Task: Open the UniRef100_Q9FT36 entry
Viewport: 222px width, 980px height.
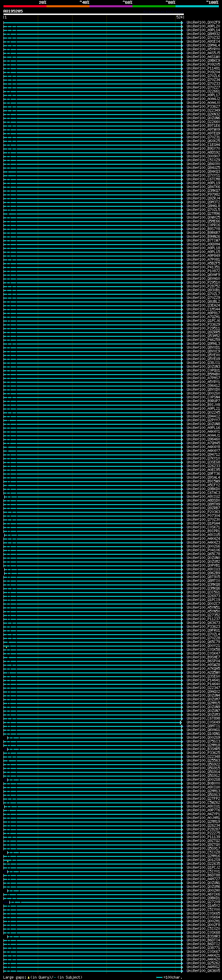Action: pos(203,473)
